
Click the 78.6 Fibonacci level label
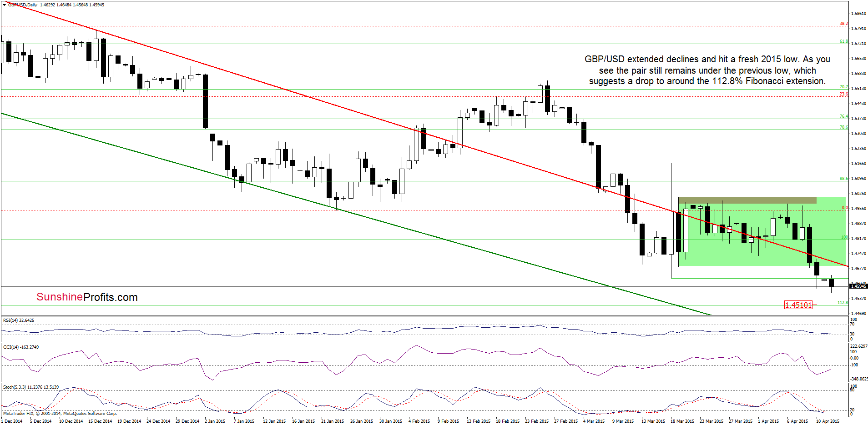844,127
